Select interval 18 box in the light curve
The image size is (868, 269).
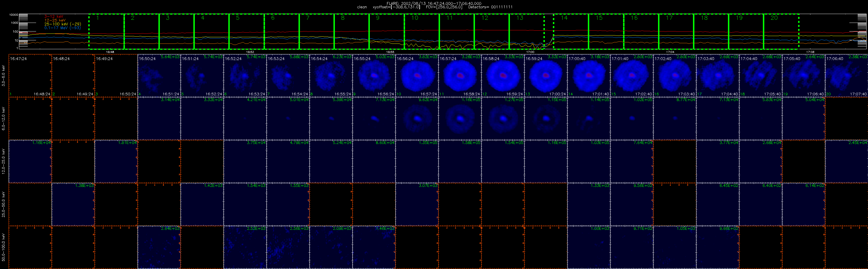coord(711,32)
